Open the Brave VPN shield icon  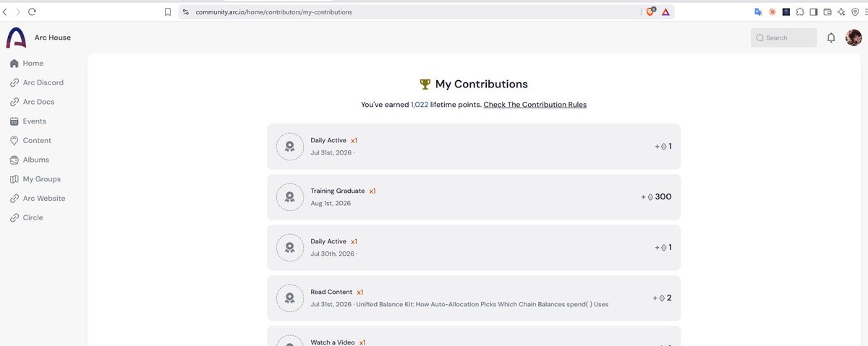855,12
